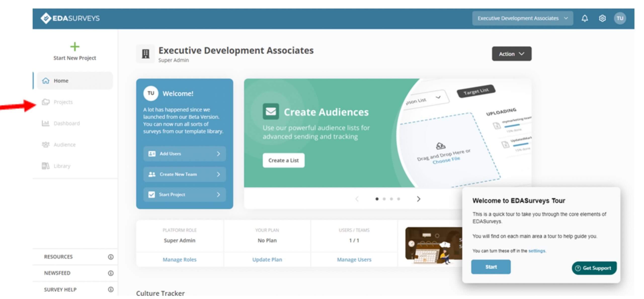Viewport: 644px width, 299px height.
Task: Click the upload cloud icon in banner
Action: coord(440,146)
